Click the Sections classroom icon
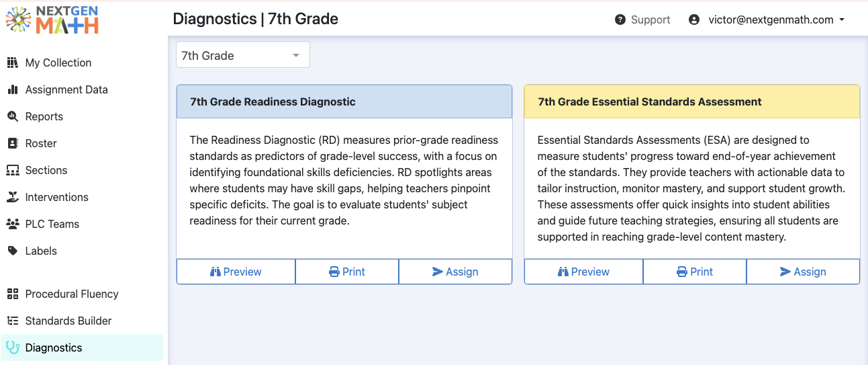Viewport: 868px width, 365px height. [x=13, y=170]
